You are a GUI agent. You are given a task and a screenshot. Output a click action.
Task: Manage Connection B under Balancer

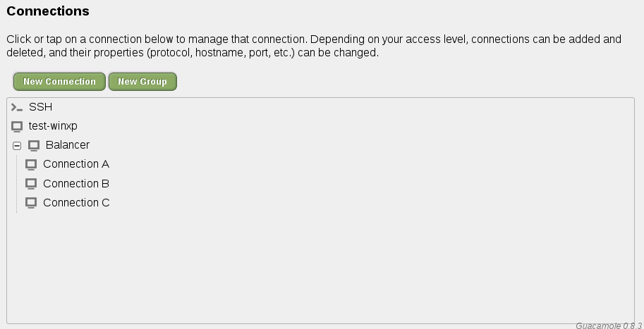click(x=76, y=183)
